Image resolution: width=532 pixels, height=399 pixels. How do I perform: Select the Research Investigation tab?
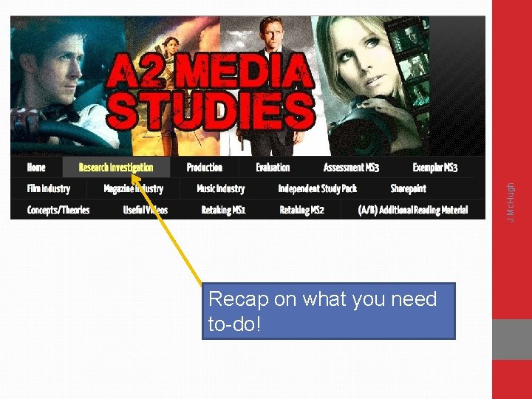(x=116, y=167)
